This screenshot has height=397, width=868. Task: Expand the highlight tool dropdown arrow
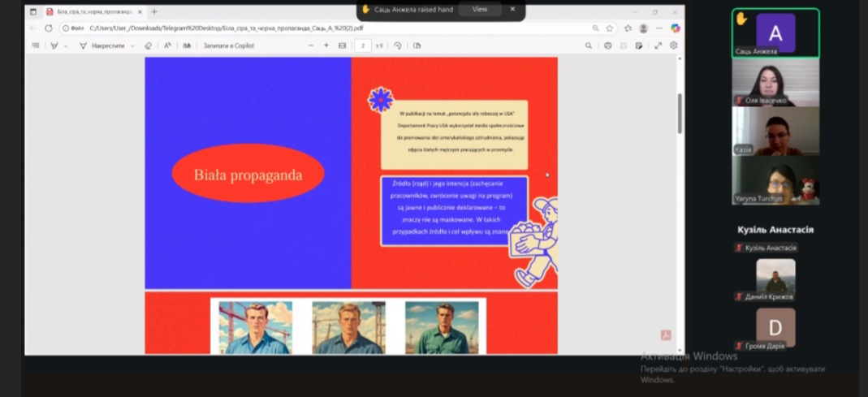[x=65, y=45]
